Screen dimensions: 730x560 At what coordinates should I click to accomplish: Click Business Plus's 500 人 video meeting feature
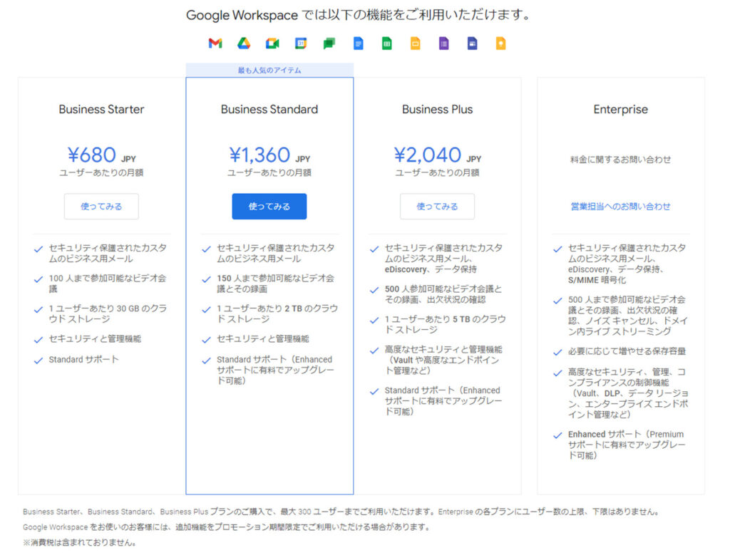coord(443,294)
